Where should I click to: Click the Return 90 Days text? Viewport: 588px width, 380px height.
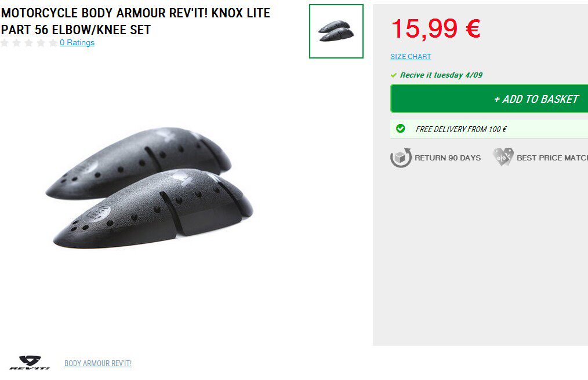(448, 158)
